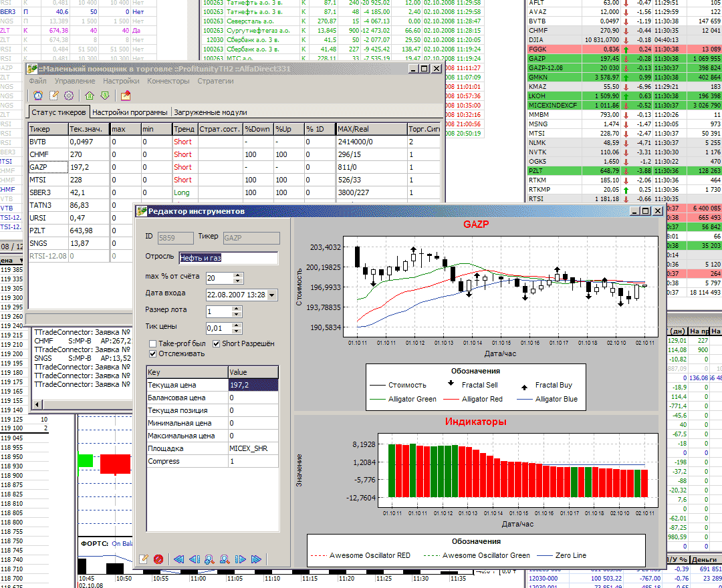
Task: Enable the Take-prof был checkbox
Action: [153, 343]
